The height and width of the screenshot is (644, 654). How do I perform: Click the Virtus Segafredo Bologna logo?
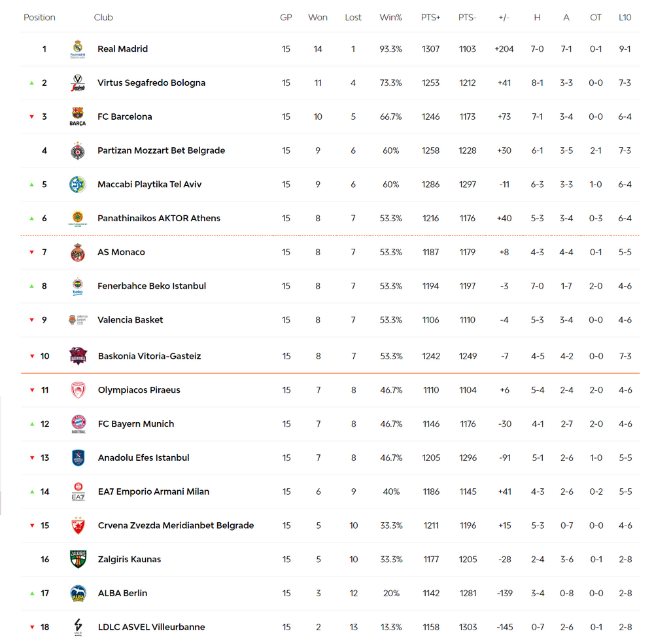(x=78, y=82)
